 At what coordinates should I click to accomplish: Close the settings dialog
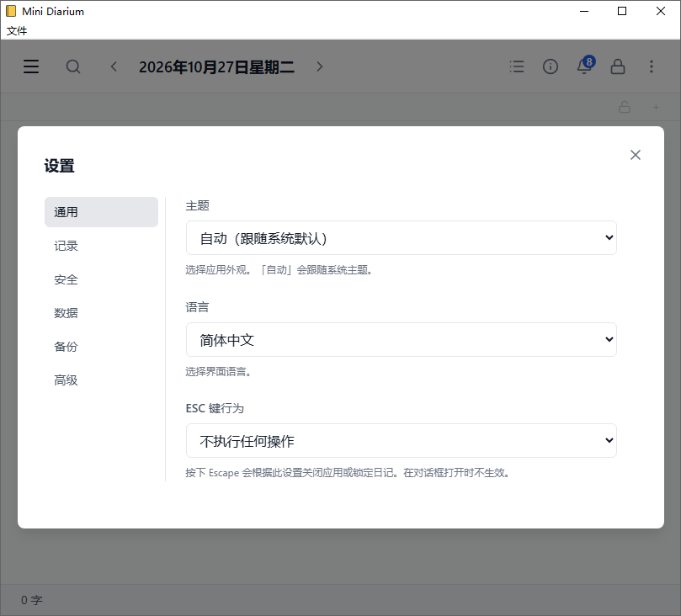coord(636,155)
